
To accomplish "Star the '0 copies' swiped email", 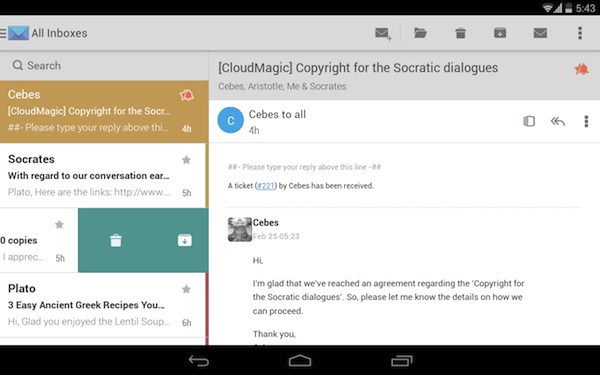I will [59, 224].
